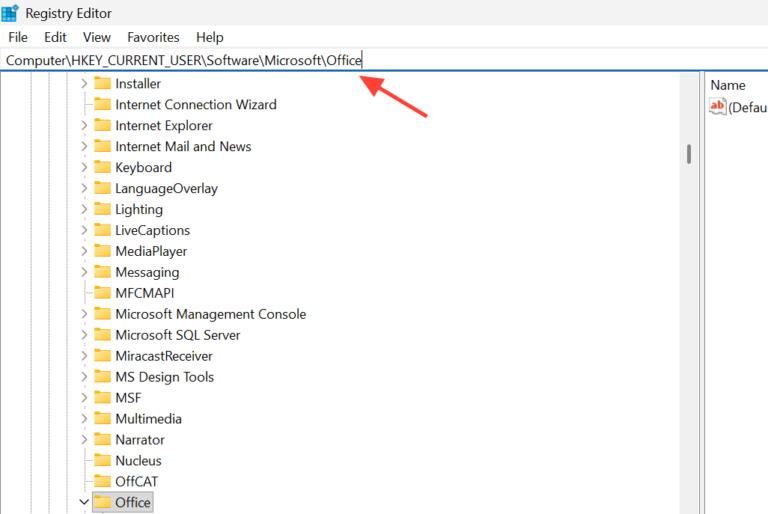Screen dimensions: 768x514
Task: Click the MFCMAPI folder icon
Action: (x=102, y=293)
